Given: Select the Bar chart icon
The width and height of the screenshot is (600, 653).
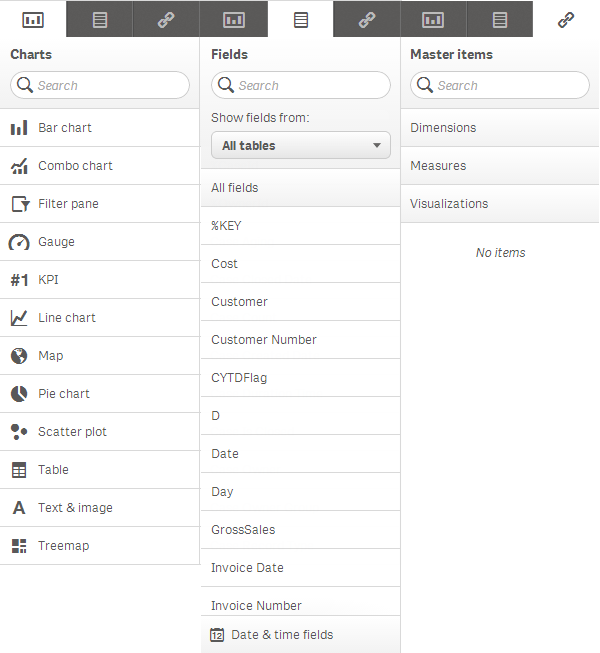Looking at the screenshot, I should coord(19,128).
